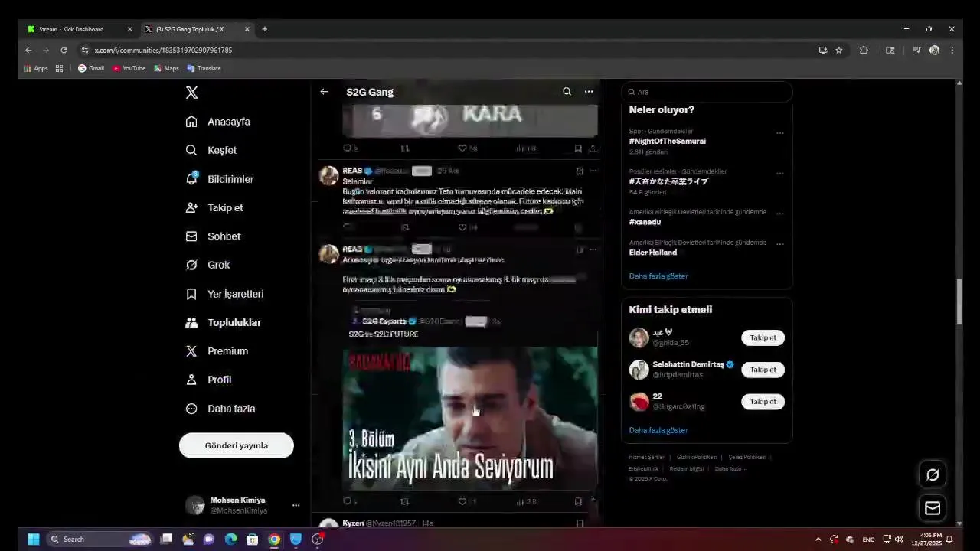Reload the current page
The image size is (980, 551).
coord(64,50)
